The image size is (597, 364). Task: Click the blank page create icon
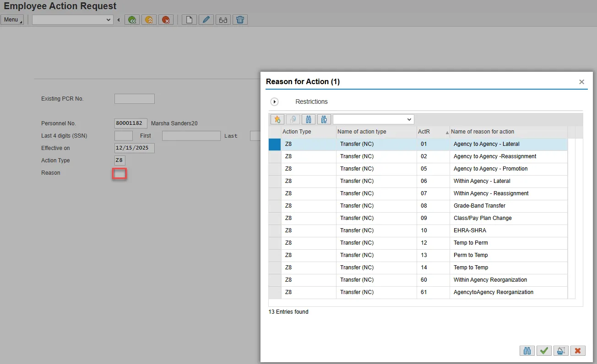pos(189,20)
